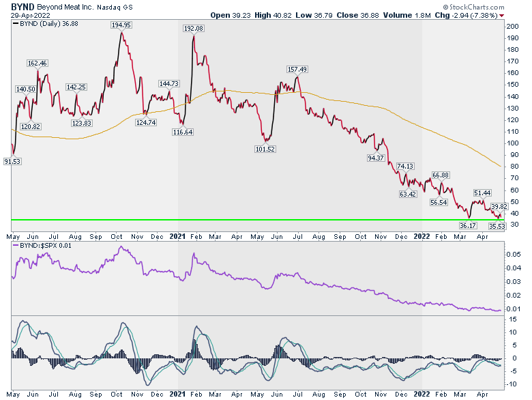
Task: Click the Volume 1.8M value
Action: click(x=407, y=15)
